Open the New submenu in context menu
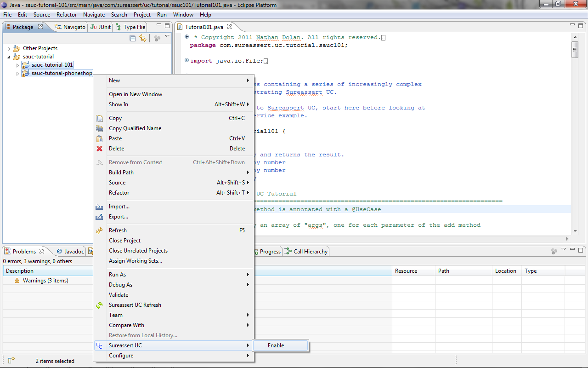The image size is (588, 368). point(174,80)
